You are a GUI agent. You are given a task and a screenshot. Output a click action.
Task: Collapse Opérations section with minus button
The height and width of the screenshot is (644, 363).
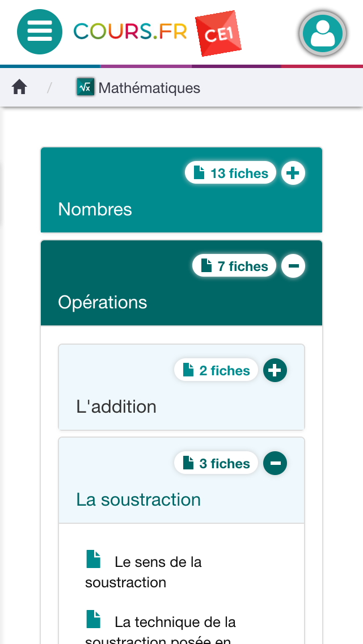click(293, 266)
